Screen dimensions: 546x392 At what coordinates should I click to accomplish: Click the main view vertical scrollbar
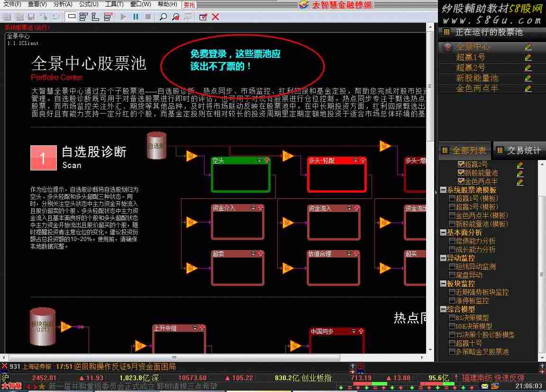pyautogui.click(x=430, y=188)
